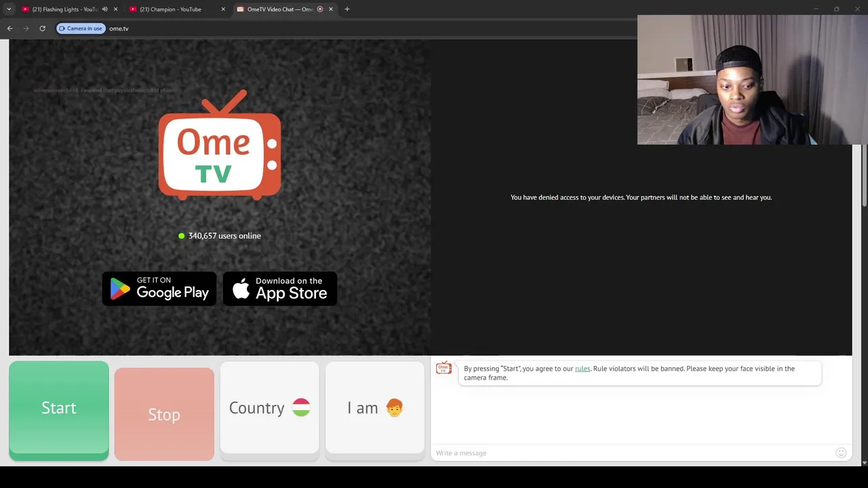The height and width of the screenshot is (488, 868).
Task: Open the emoji smiley picker
Action: 841,453
